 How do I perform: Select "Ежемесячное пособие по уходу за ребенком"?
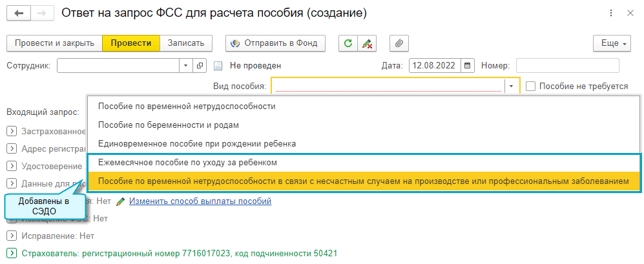[x=187, y=162]
